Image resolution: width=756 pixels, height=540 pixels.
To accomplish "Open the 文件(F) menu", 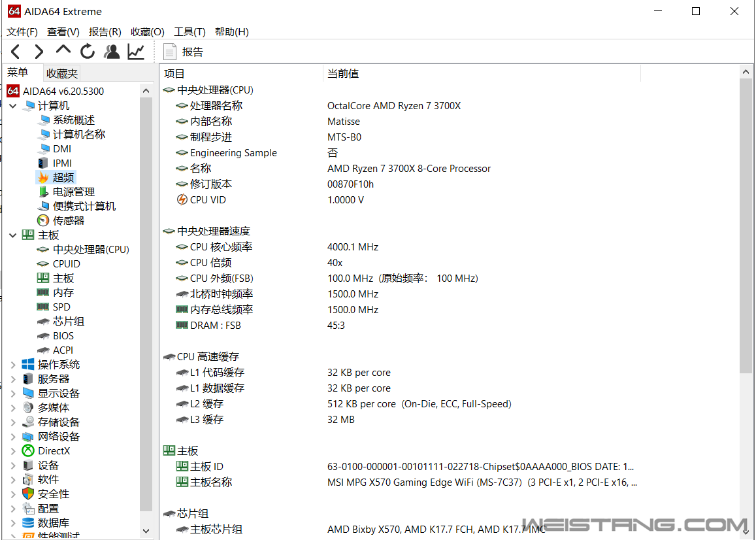I will pos(22,32).
